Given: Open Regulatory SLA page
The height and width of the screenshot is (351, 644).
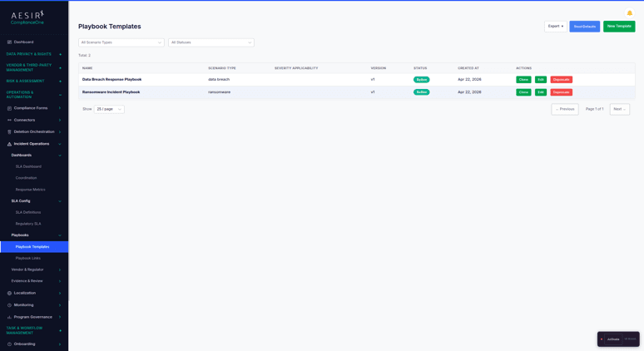Looking at the screenshot, I should [28, 224].
